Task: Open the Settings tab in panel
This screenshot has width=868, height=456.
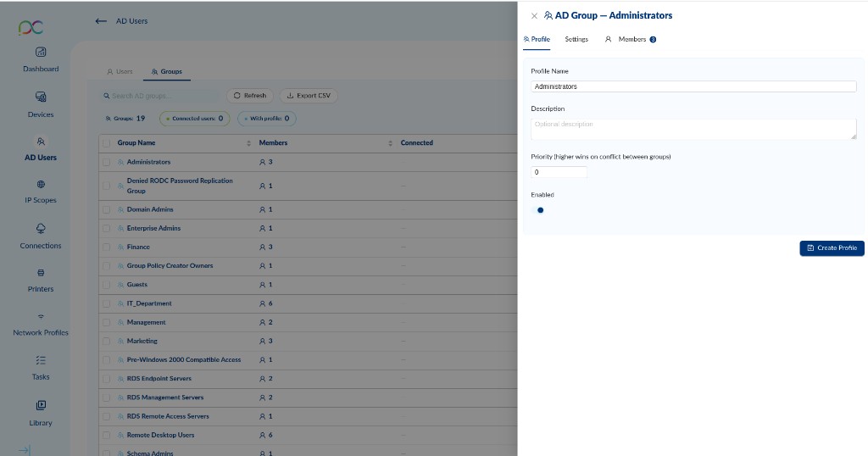Action: click(x=576, y=39)
